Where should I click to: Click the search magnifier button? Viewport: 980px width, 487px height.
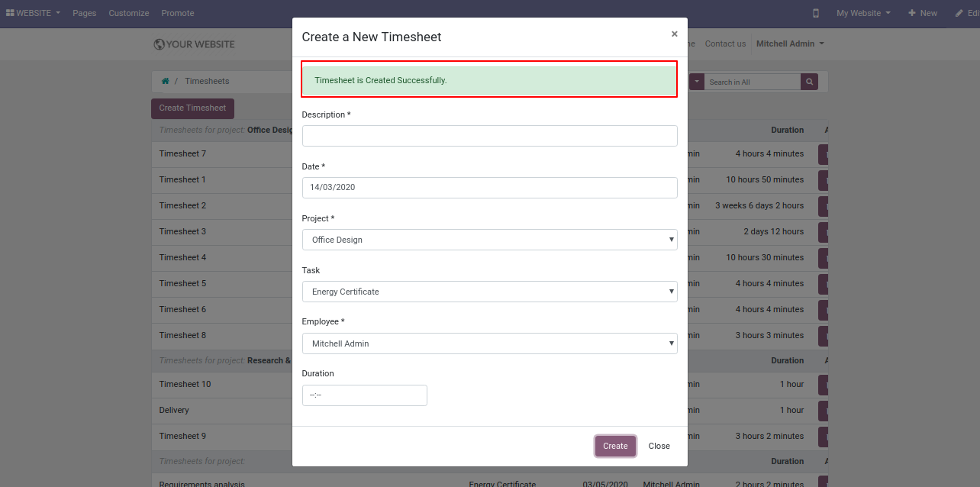(809, 82)
